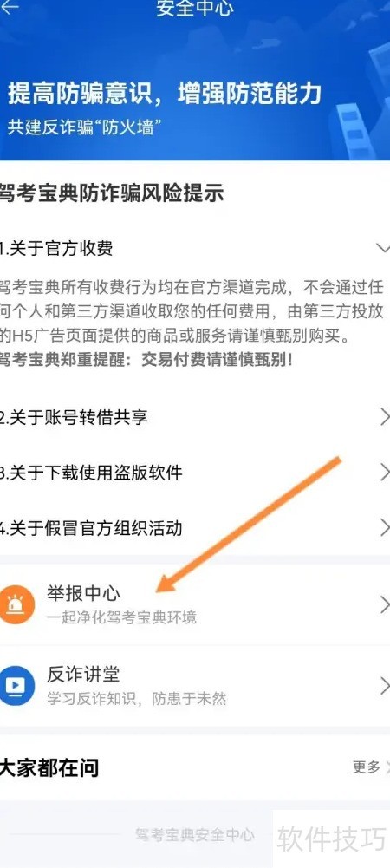Viewport: 390px width, 868px height.
Task: Open the 反诈讲堂 row arrow
Action: point(385,686)
